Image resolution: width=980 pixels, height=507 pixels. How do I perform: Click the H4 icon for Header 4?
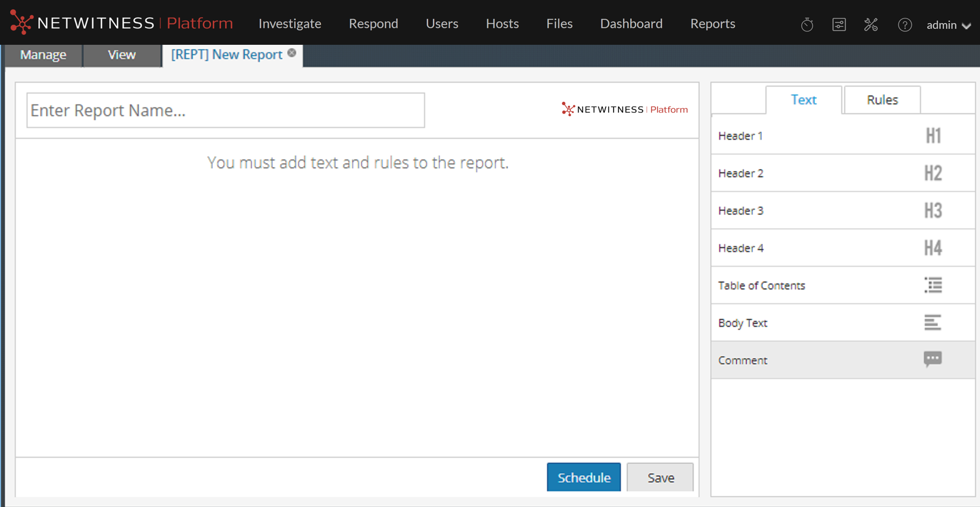933,248
